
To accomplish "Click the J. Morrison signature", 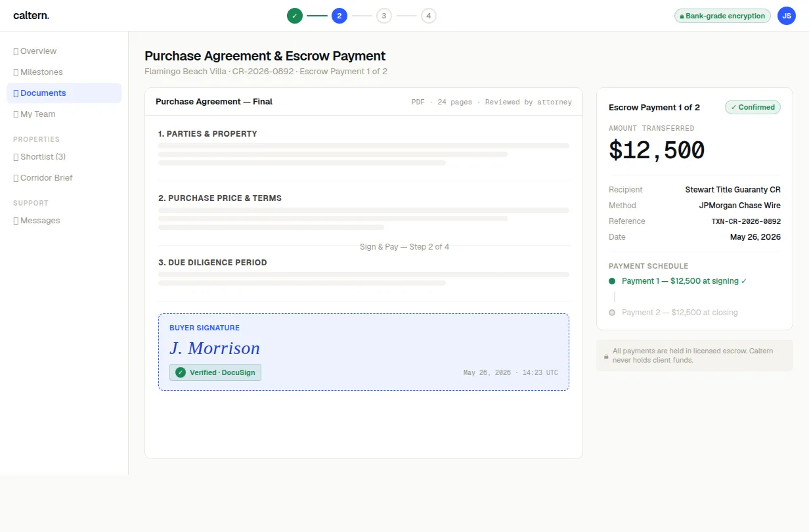I will pos(215,348).
